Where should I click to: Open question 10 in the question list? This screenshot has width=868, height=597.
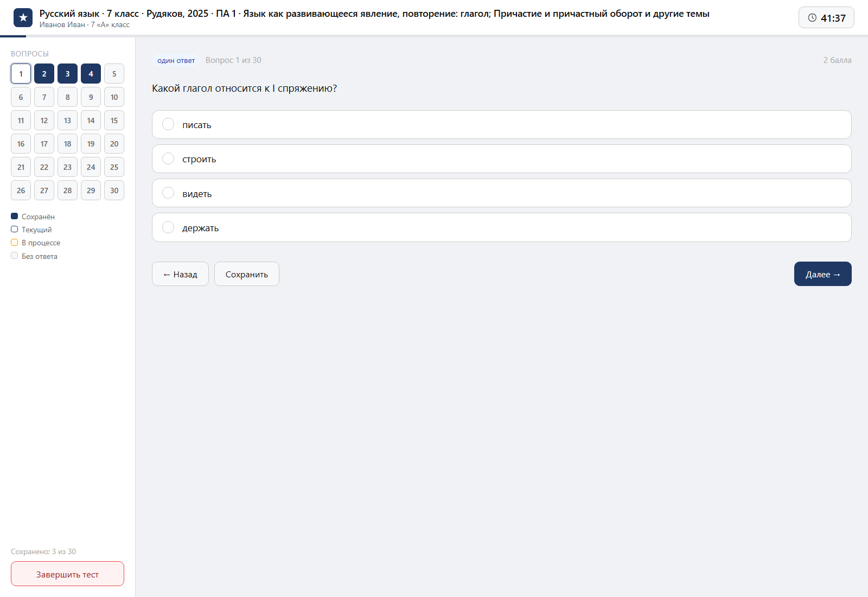click(114, 97)
